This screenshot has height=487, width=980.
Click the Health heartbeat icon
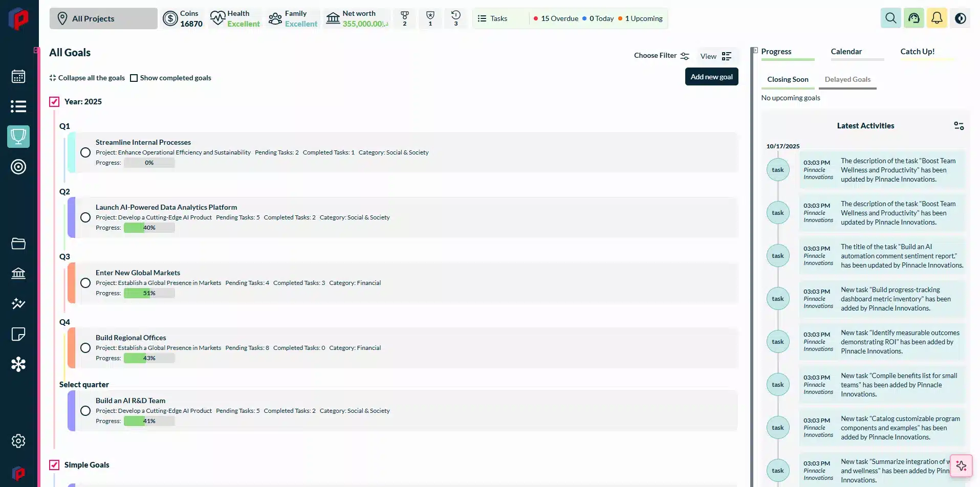click(x=218, y=18)
